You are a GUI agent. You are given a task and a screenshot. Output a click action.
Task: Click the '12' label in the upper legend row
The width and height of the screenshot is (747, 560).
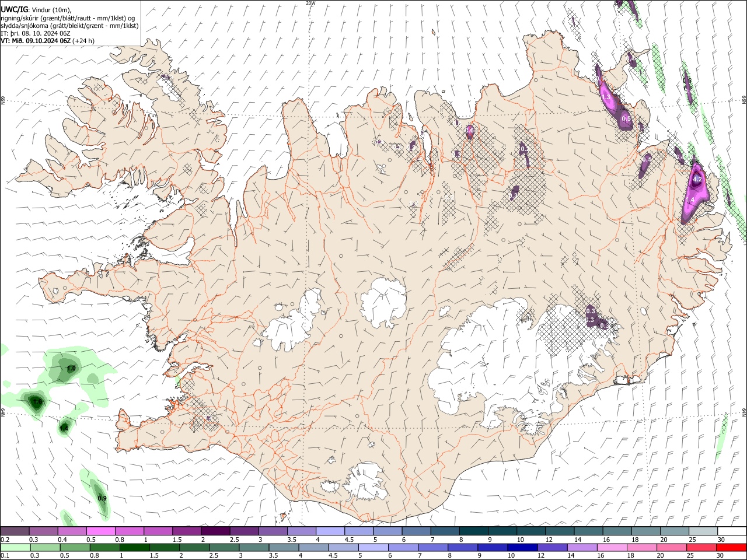[549, 540]
